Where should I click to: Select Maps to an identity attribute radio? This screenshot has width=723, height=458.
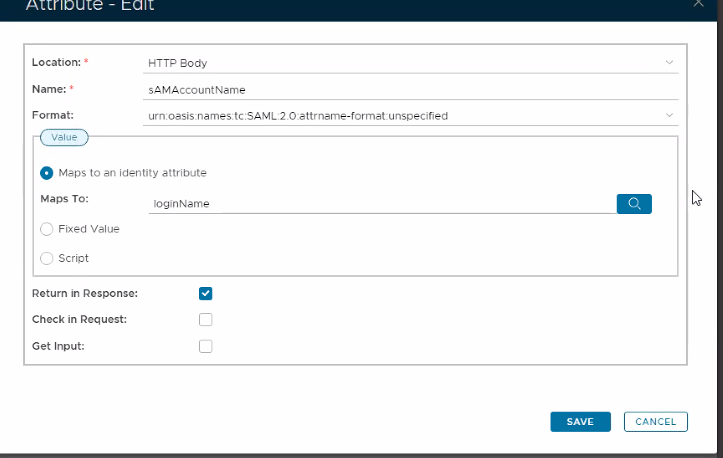[47, 173]
